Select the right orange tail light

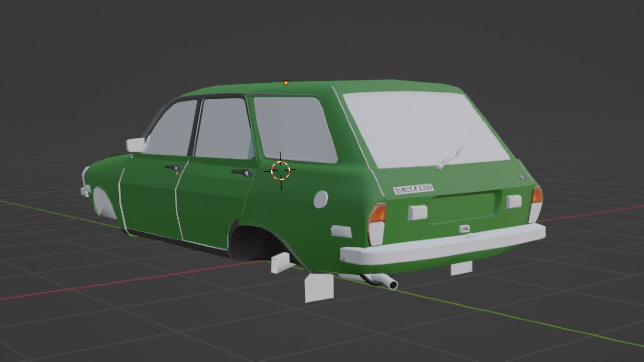coord(537,195)
